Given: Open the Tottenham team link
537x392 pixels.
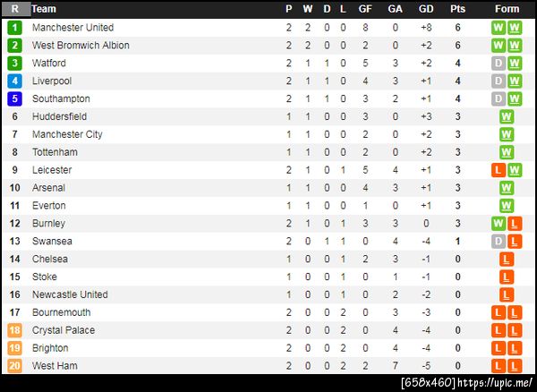Looking at the screenshot, I should (x=55, y=152).
